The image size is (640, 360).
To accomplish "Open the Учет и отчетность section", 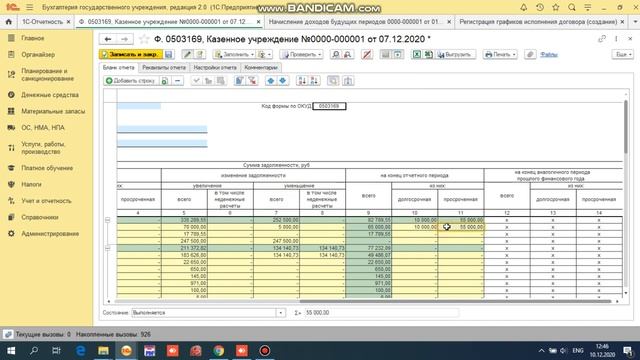I will point(46,201).
